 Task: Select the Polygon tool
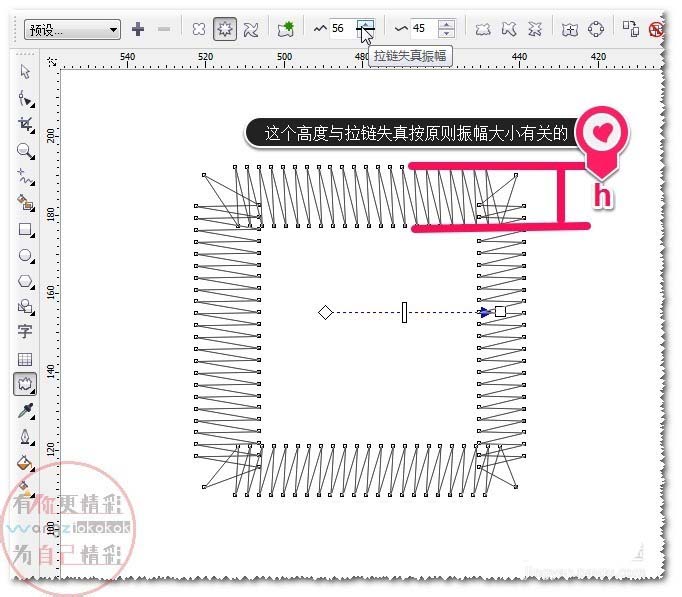point(25,281)
